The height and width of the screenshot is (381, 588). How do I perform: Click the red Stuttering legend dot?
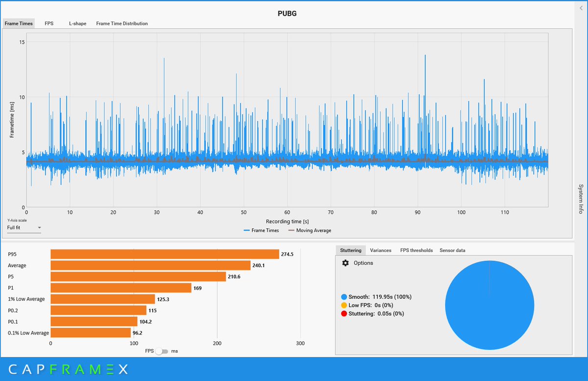344,313
